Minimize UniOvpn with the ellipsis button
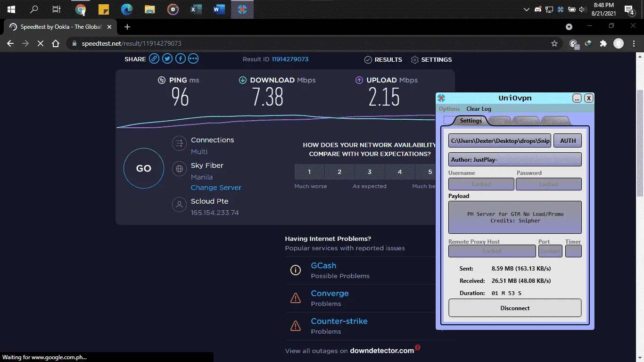This screenshot has width=644, height=362. 577,98
